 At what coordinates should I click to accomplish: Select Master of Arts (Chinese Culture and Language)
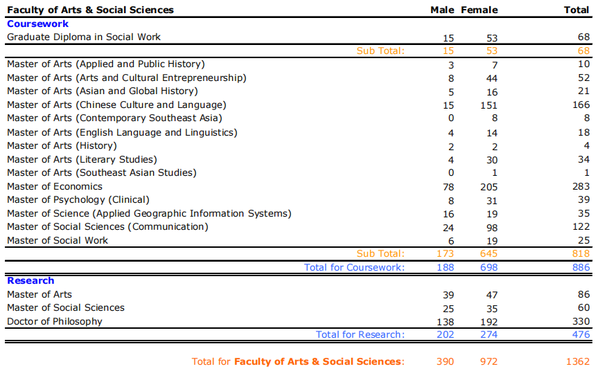(117, 105)
